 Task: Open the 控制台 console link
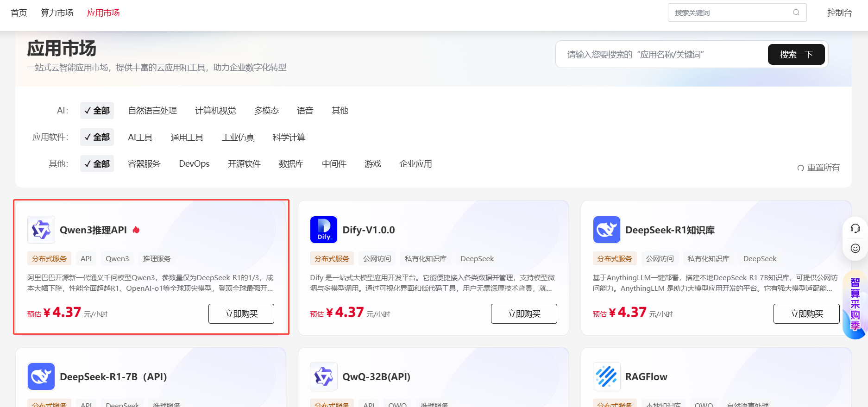[x=840, y=13]
